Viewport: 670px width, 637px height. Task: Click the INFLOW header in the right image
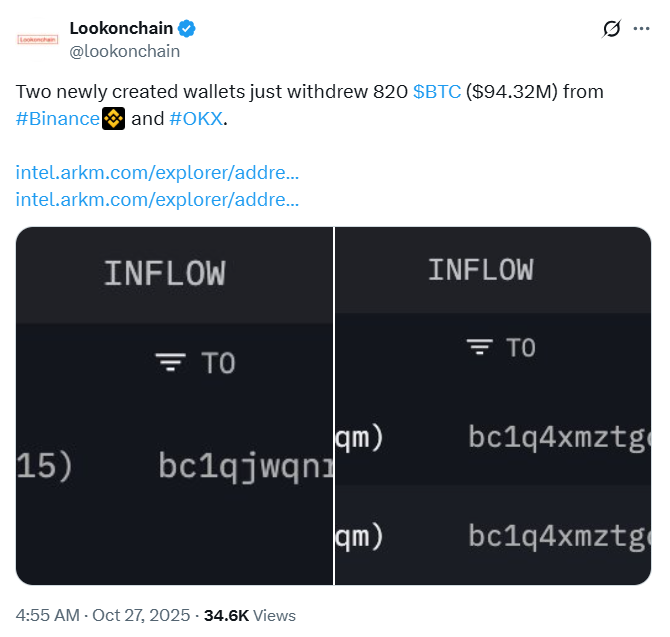[x=480, y=270]
